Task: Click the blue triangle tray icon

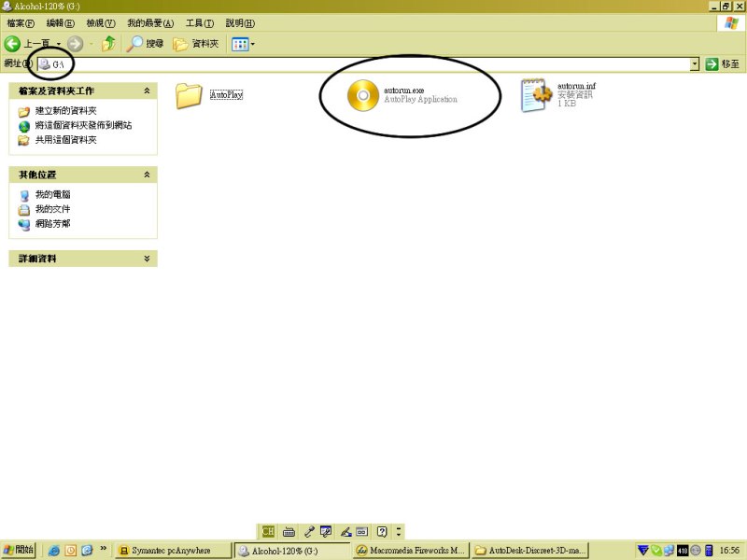Action: click(x=643, y=551)
